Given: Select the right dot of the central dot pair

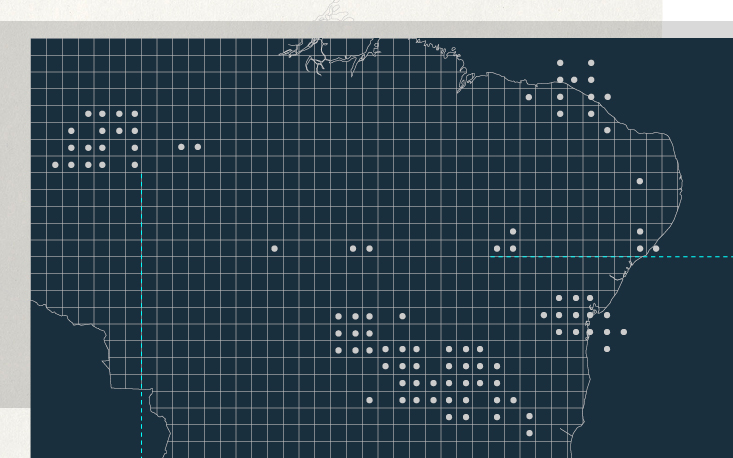Looking at the screenshot, I should 369,248.
